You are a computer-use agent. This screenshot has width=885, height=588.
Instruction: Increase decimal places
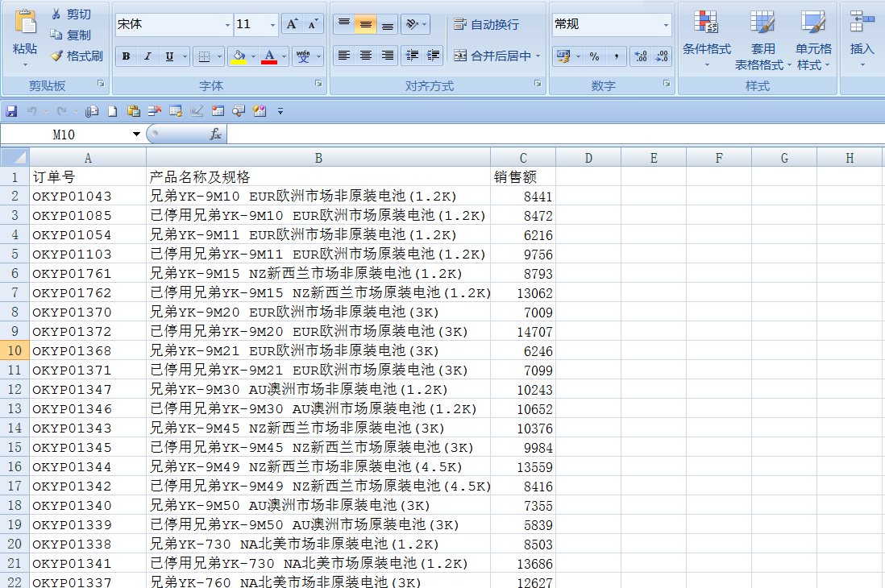click(641, 56)
